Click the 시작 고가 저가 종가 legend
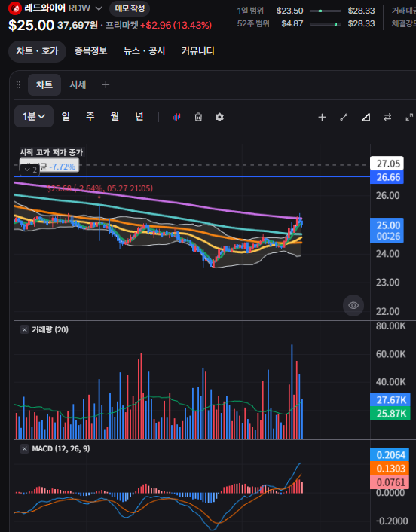 coord(51,152)
